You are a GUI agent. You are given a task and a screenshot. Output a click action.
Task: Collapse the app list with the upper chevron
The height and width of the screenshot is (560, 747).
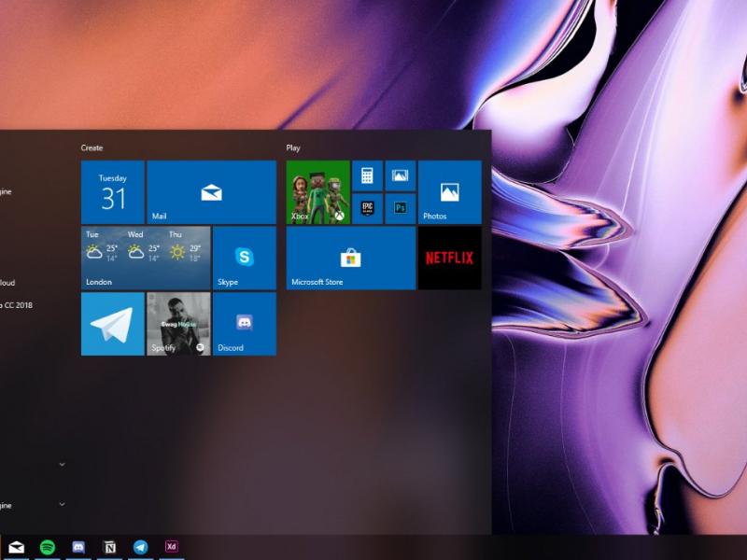(62, 464)
